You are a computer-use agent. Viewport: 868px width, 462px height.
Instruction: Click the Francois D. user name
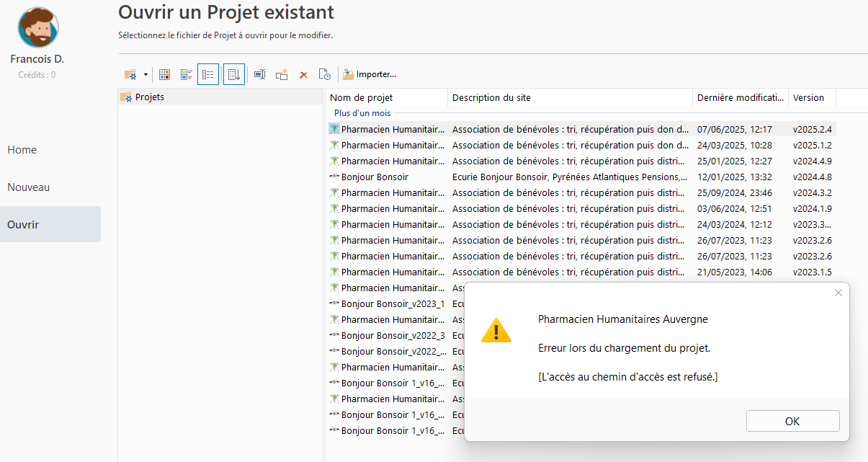tap(37, 59)
